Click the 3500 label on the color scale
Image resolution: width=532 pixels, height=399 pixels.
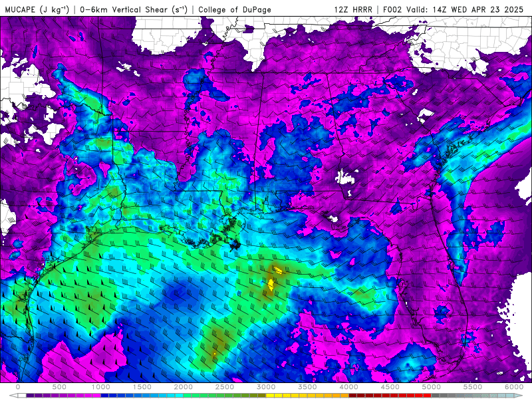pyautogui.click(x=307, y=387)
